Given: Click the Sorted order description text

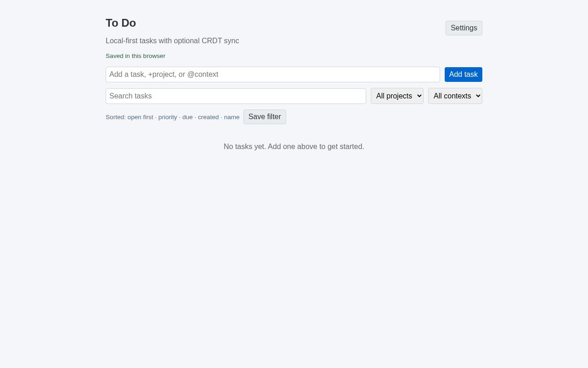Looking at the screenshot, I should (172, 117).
